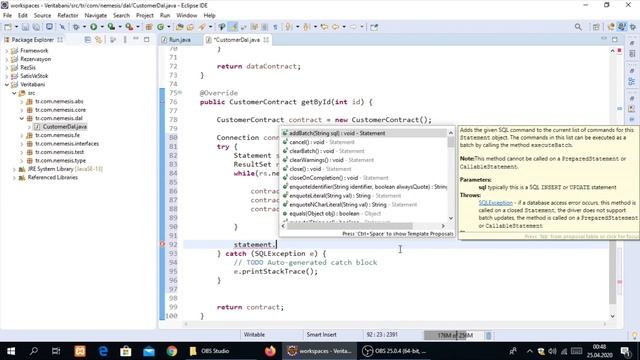Viewport: 640px width, 360px height.
Task: Run garbage collector trash icon
Action: point(488,336)
